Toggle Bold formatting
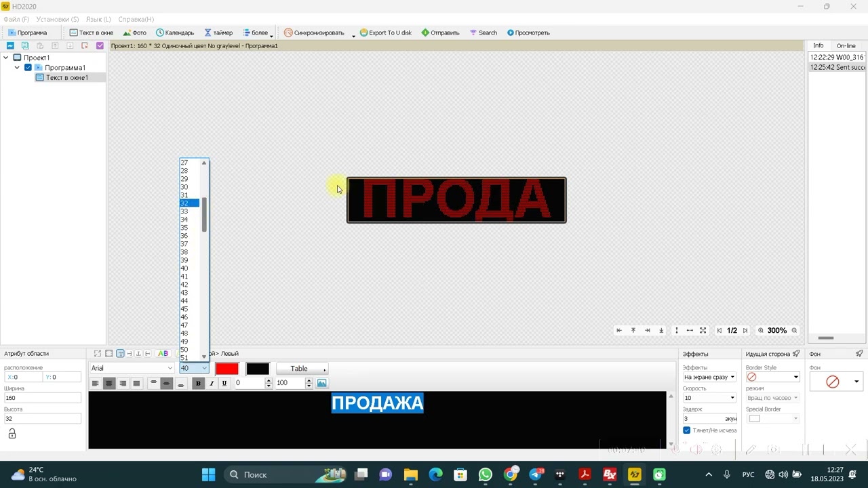868x488 pixels. point(198,384)
